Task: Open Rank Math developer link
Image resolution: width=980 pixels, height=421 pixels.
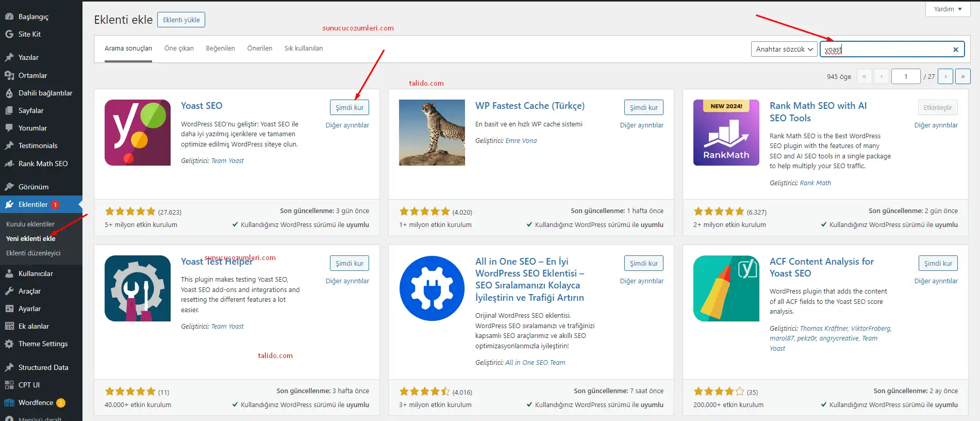Action: click(816, 183)
